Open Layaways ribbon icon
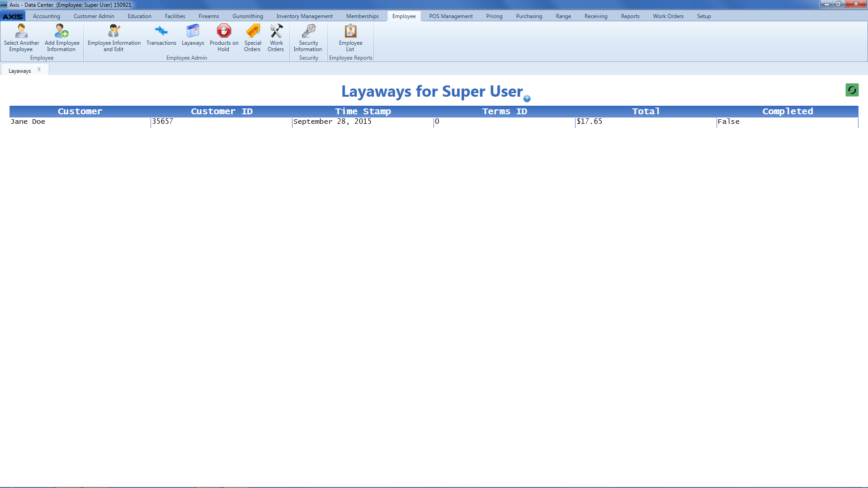The width and height of the screenshot is (868, 488). coord(193,35)
